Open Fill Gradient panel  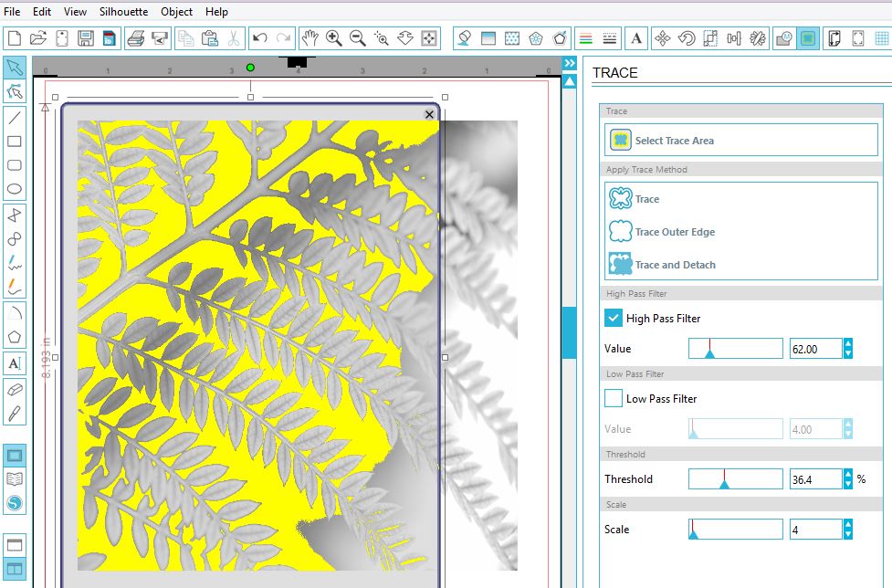pyautogui.click(x=488, y=38)
